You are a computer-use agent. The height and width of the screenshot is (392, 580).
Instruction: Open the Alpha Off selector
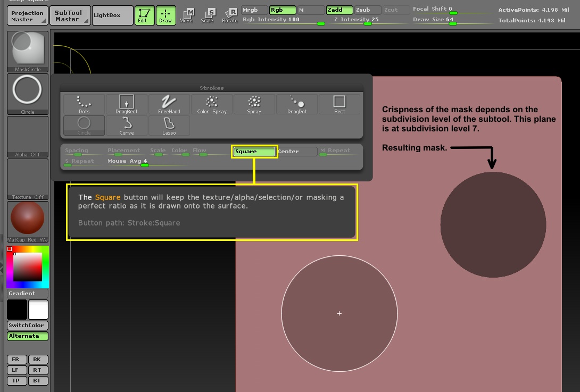28,137
